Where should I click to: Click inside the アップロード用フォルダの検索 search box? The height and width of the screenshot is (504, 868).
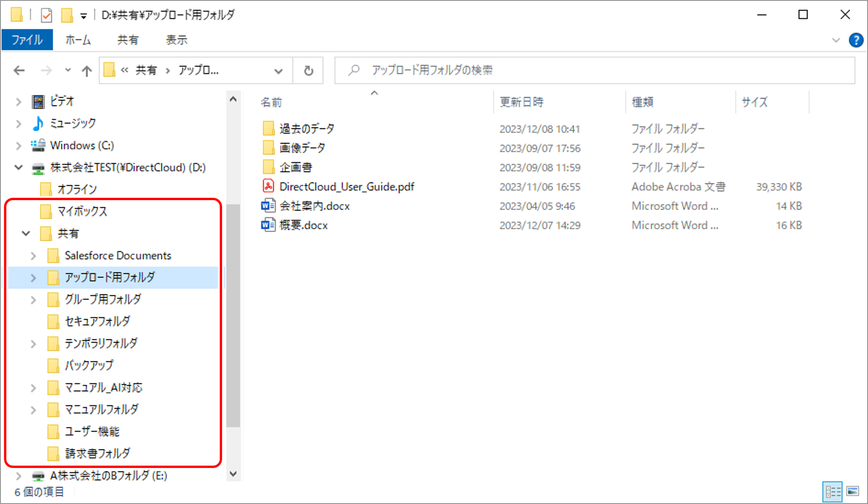point(482,70)
